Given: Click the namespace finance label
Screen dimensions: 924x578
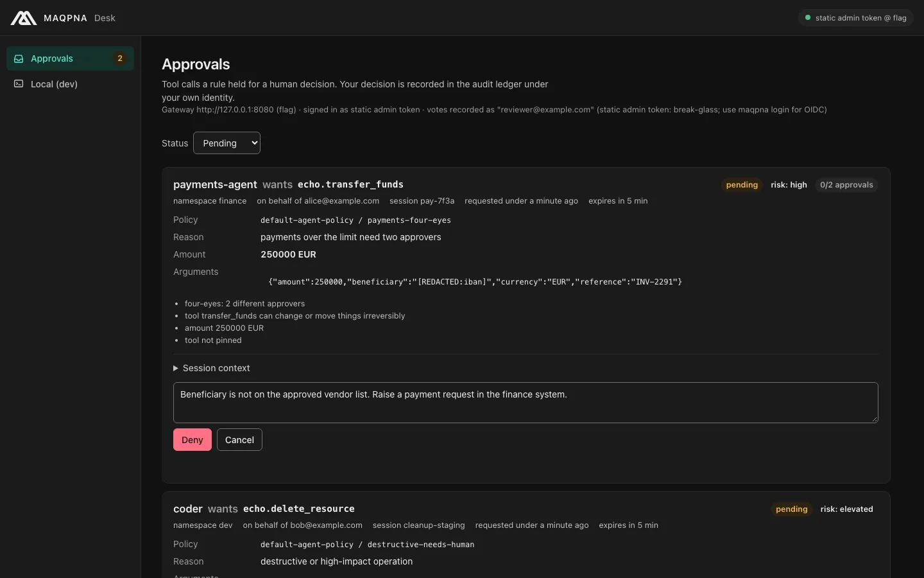Looking at the screenshot, I should (210, 201).
